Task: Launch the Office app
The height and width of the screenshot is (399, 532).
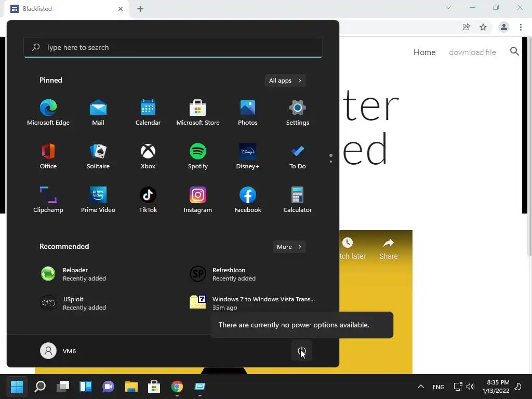Action: 48,156
